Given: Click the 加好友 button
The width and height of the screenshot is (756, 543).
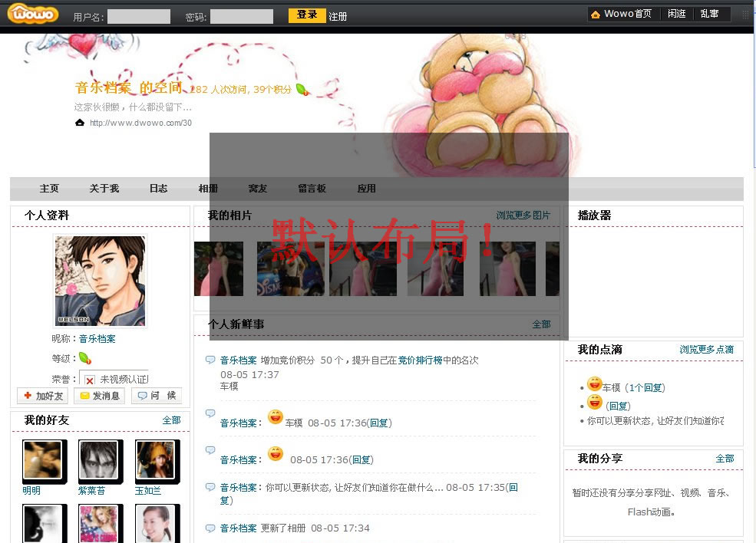Looking at the screenshot, I should coord(43,396).
